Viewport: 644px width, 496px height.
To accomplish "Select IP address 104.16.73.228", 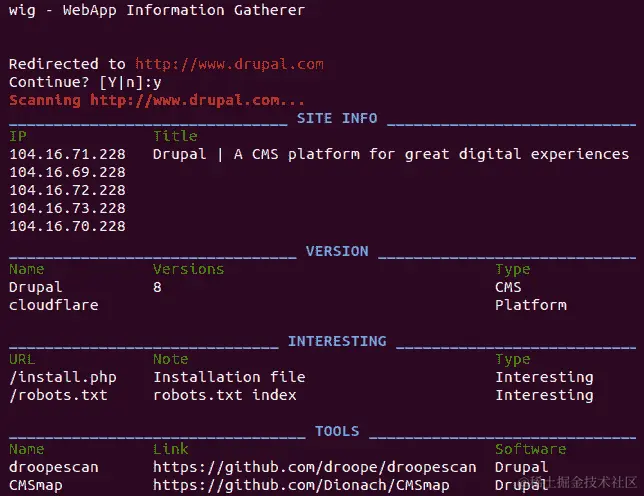I will [x=67, y=209].
